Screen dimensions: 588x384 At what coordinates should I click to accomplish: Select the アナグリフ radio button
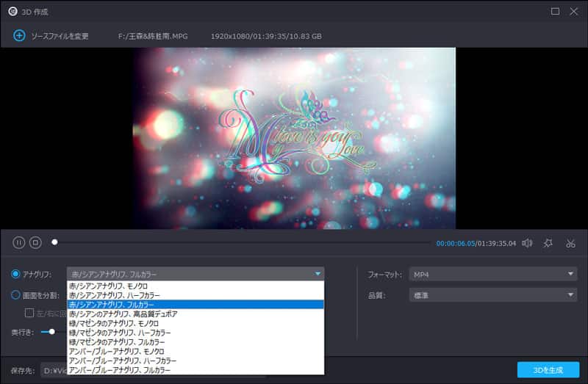(15, 274)
